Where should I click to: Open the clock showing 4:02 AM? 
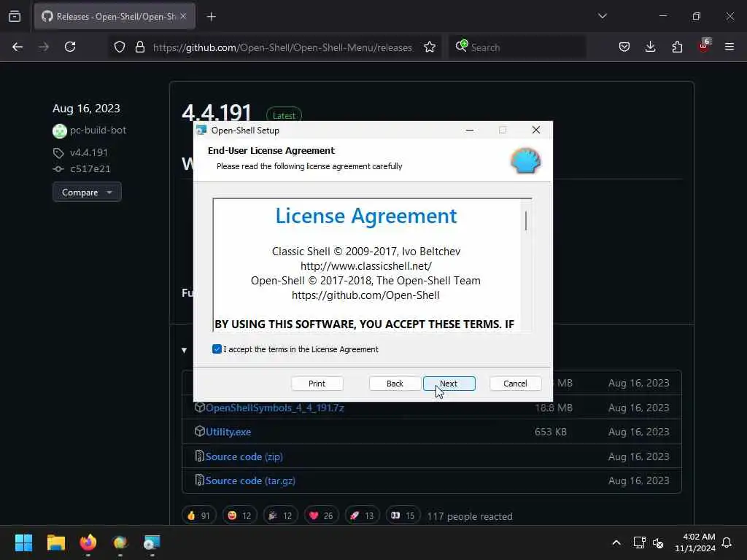(x=695, y=542)
